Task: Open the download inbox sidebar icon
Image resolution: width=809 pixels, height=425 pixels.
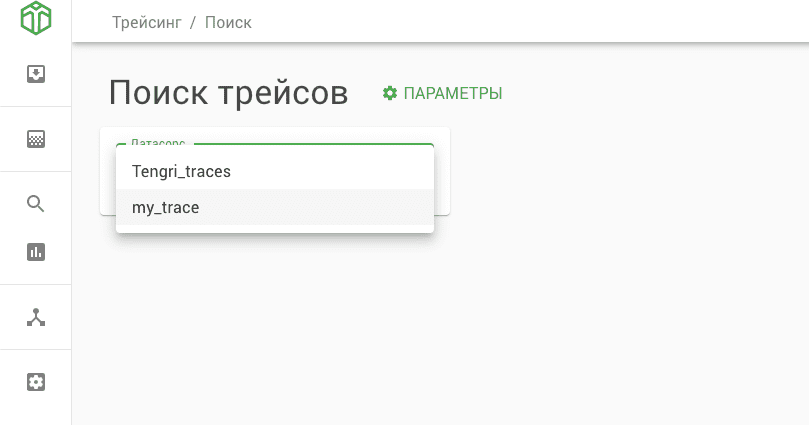Action: coord(36,74)
